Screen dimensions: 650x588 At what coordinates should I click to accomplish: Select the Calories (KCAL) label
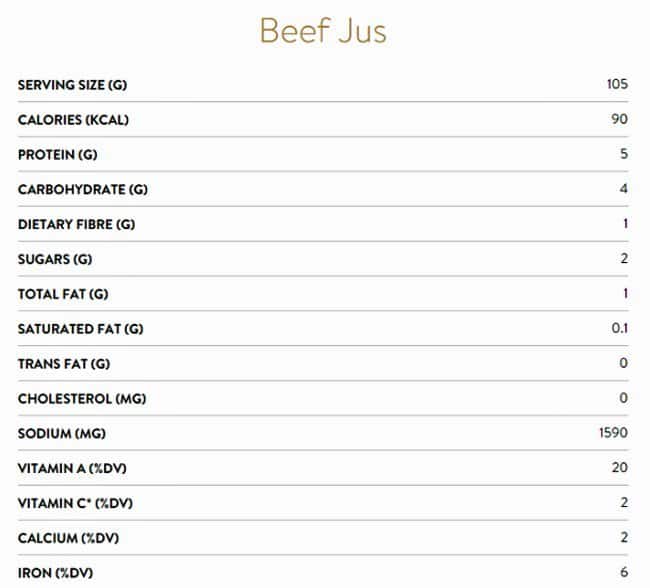(73, 120)
